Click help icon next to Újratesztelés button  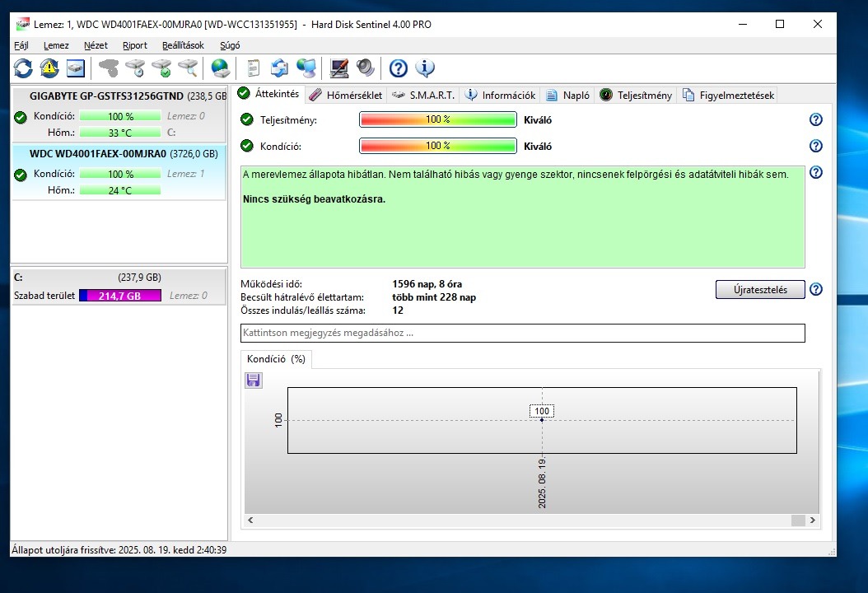tap(816, 289)
